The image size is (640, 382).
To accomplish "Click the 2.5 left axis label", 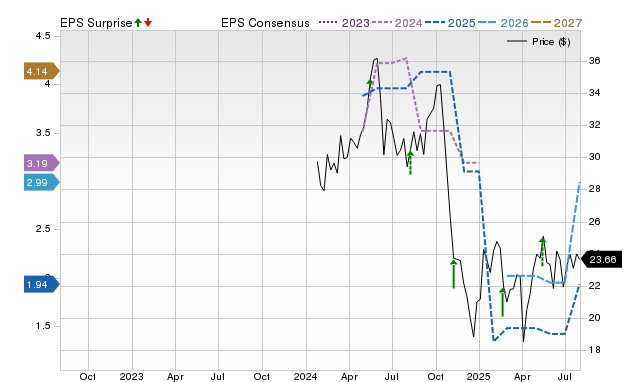I will (43, 229).
